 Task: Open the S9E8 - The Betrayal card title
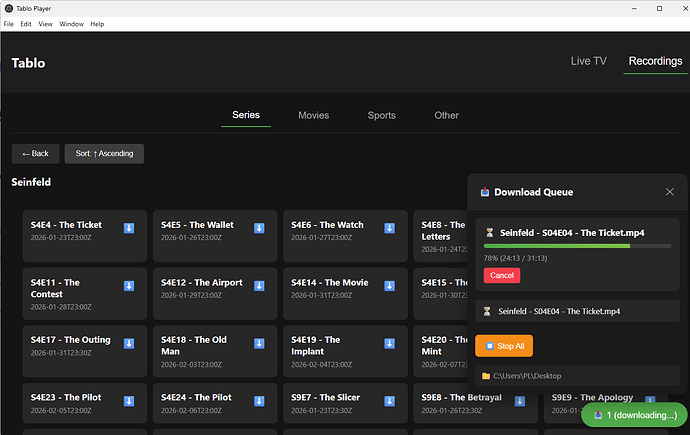(461, 397)
